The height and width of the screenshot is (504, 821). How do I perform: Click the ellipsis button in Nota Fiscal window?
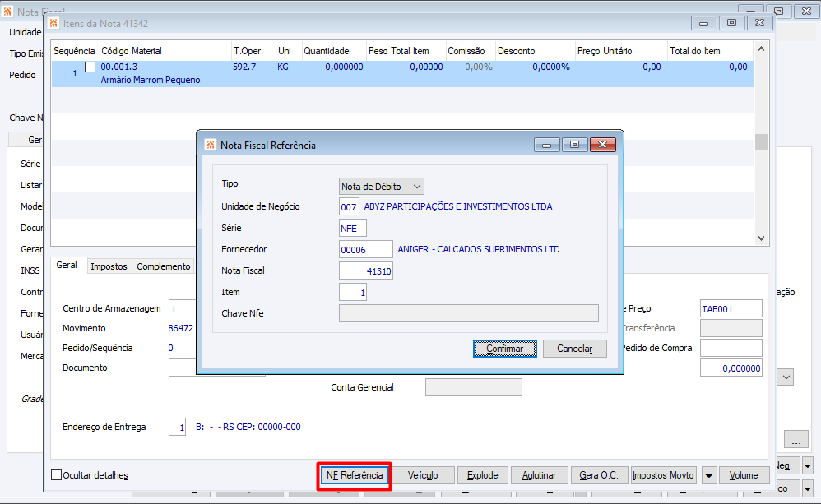pos(795,439)
